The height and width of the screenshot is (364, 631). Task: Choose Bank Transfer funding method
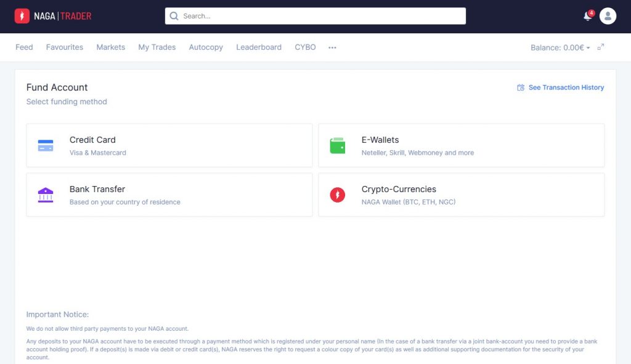(x=169, y=195)
